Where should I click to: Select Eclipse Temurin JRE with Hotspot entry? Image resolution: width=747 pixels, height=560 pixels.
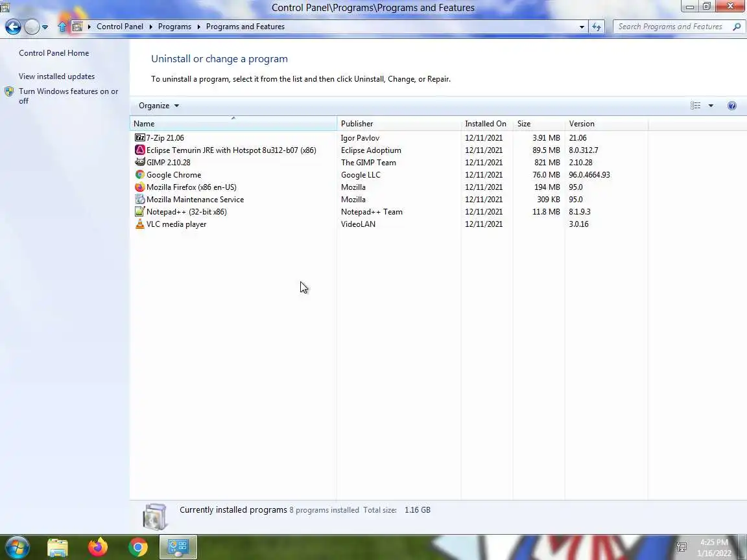tap(231, 150)
